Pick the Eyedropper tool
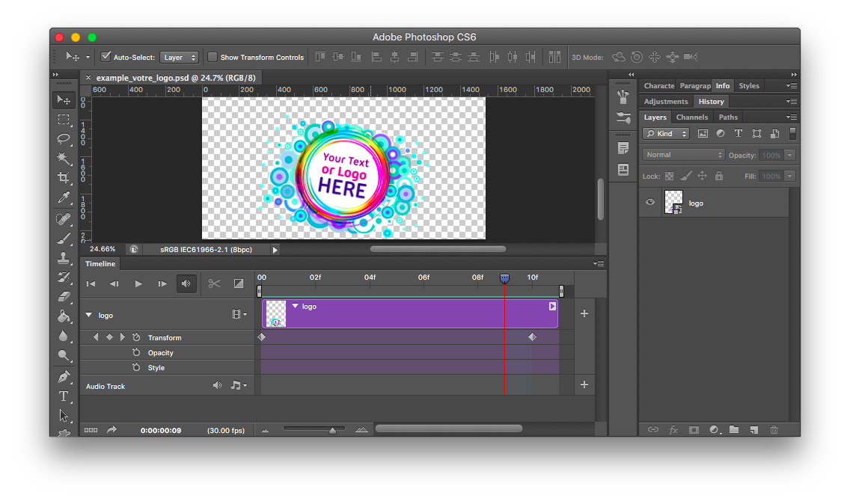The image size is (850, 504). 64,197
